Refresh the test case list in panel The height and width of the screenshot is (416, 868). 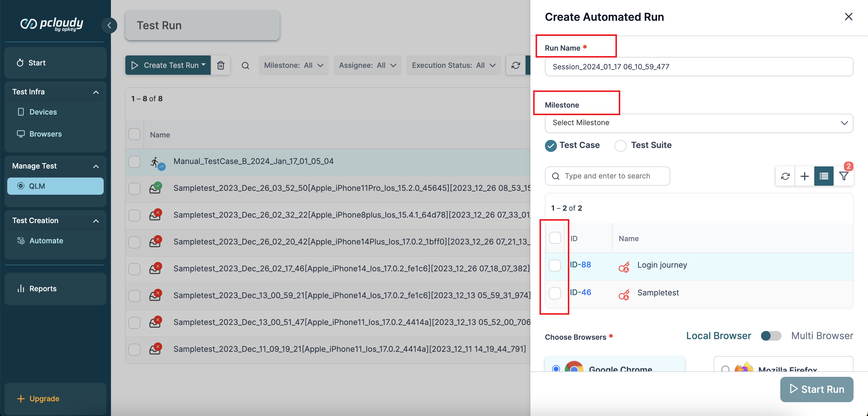tap(785, 176)
